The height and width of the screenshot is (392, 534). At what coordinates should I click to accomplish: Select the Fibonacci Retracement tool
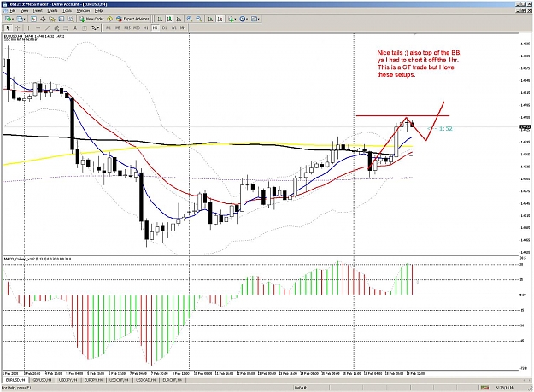66,28
